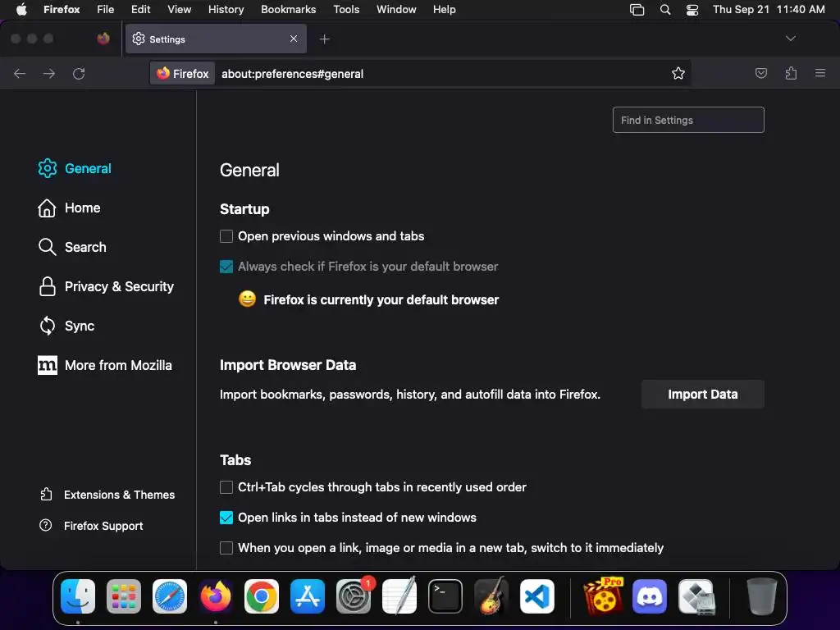The height and width of the screenshot is (630, 840).
Task: Open Firefox Support link
Action: pos(91,526)
